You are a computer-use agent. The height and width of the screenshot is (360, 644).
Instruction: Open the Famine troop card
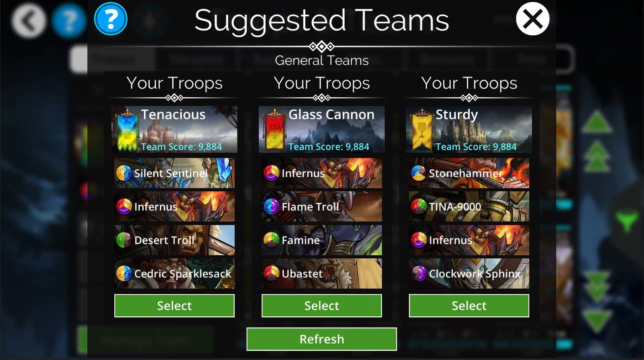[x=322, y=240]
